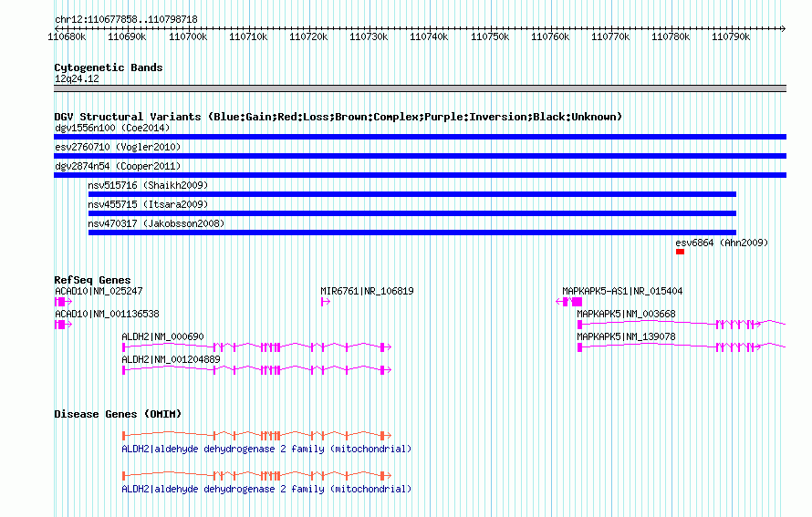The image size is (812, 517).
Task: Select the MAPKAPK5|NM_003668 label
Action: (626, 315)
